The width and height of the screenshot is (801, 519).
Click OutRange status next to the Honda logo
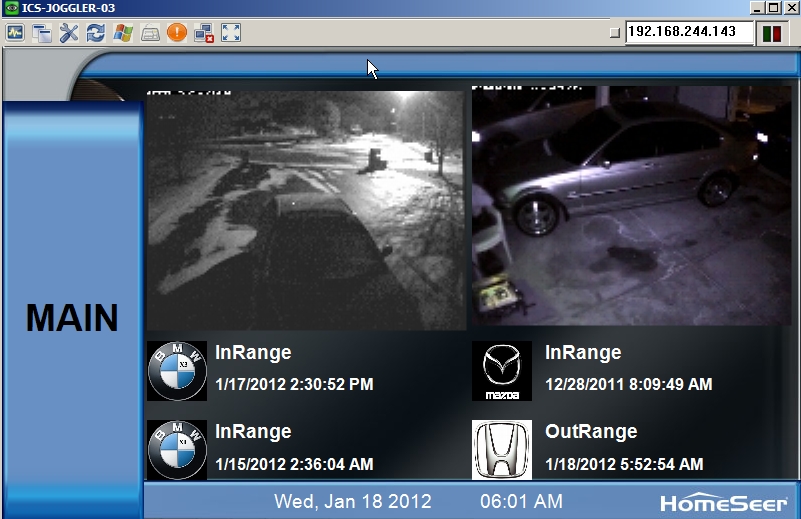tap(591, 432)
